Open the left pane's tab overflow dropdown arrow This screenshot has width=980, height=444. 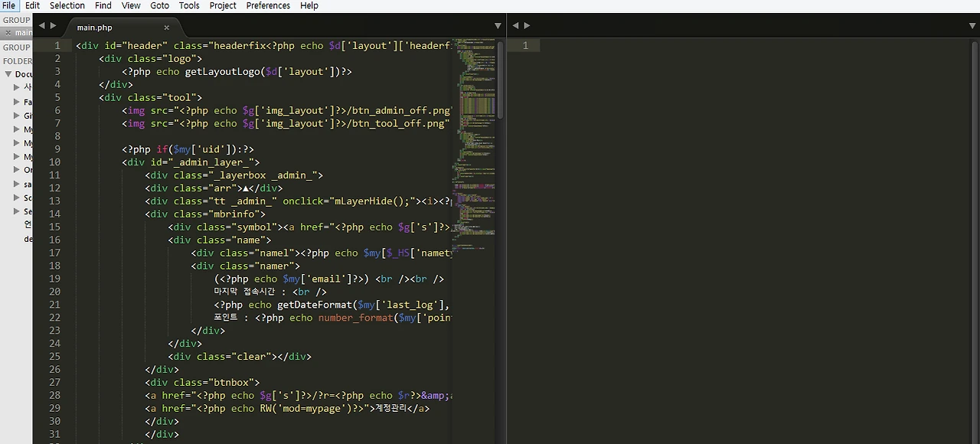[498, 25]
